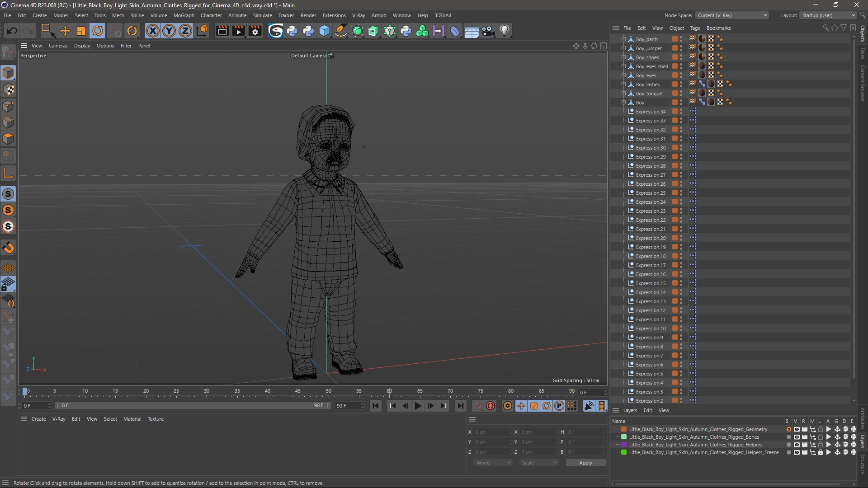The image size is (868, 488).
Task: Toggle Z axis lock
Action: click(185, 31)
